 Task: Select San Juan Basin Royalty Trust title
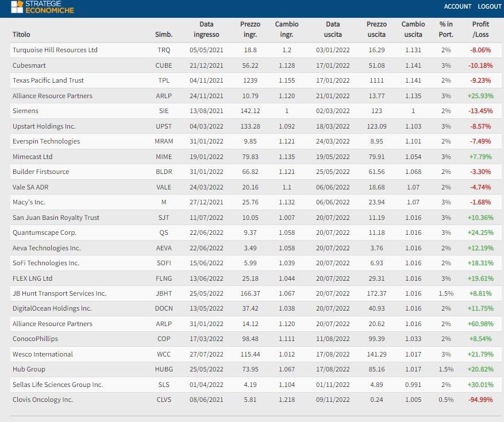56,218
